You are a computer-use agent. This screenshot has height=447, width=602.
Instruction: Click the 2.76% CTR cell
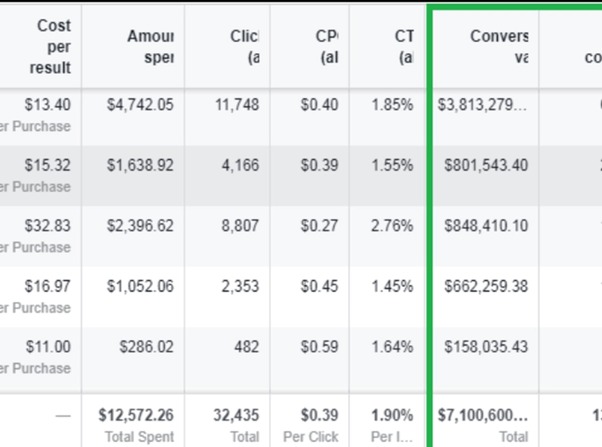[392, 226]
